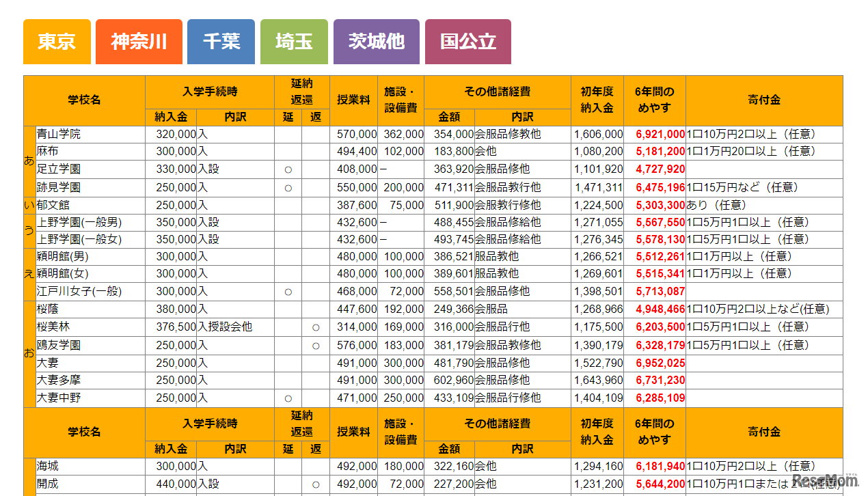Open the 埼玉 tab
Image resolution: width=868 pixels, height=496 pixels.
pyautogui.click(x=294, y=42)
